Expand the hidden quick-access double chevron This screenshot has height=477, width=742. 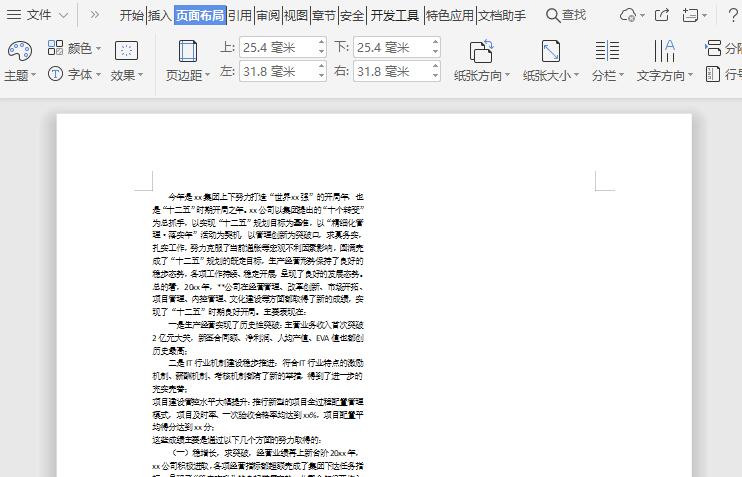point(95,15)
